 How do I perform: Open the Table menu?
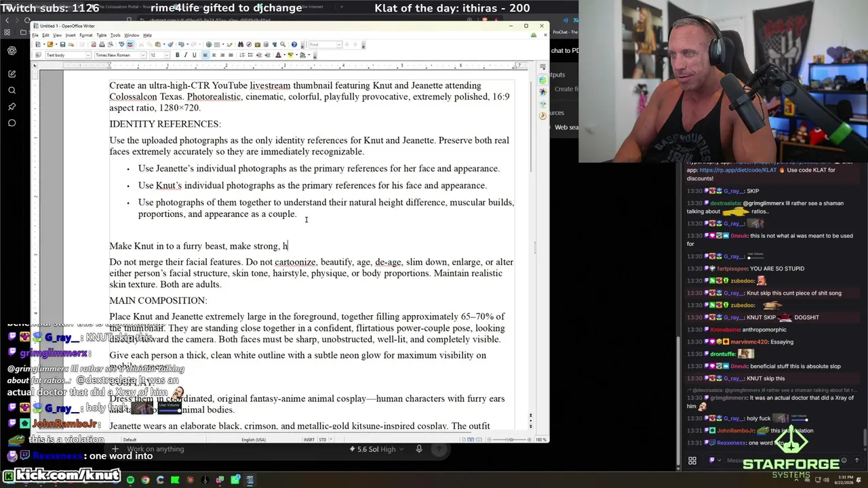coord(101,35)
